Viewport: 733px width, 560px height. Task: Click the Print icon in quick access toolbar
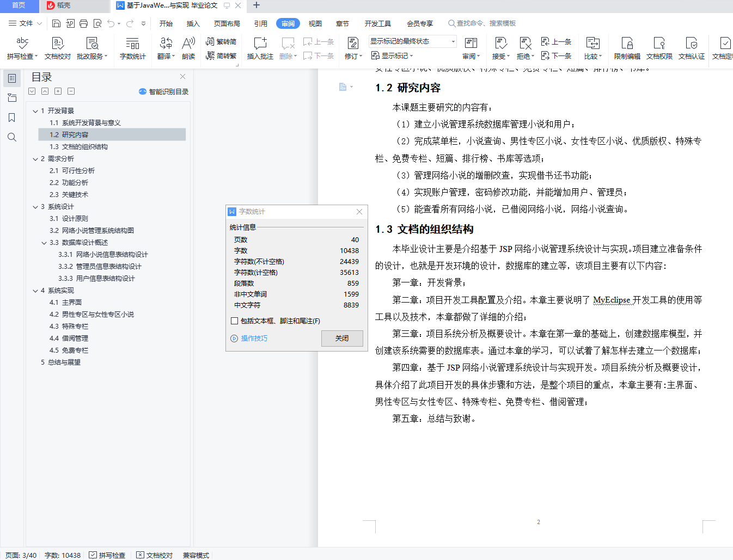pyautogui.click(x=83, y=23)
